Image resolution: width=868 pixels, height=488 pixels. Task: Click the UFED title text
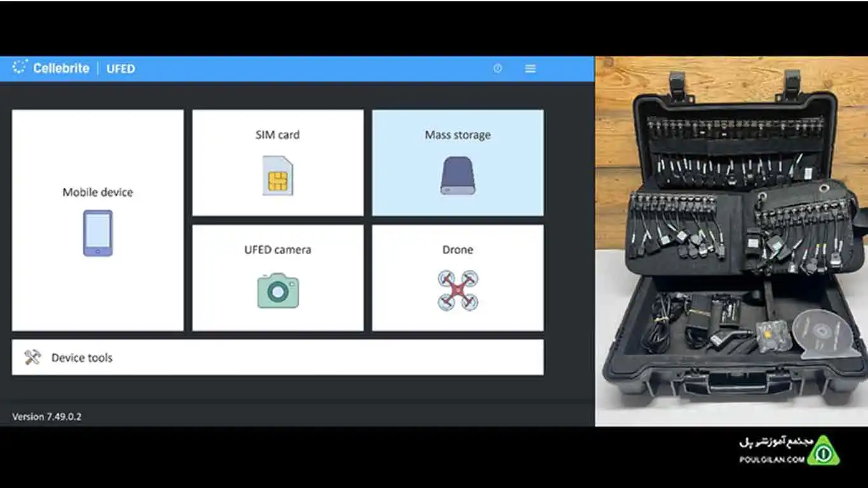[x=121, y=69]
